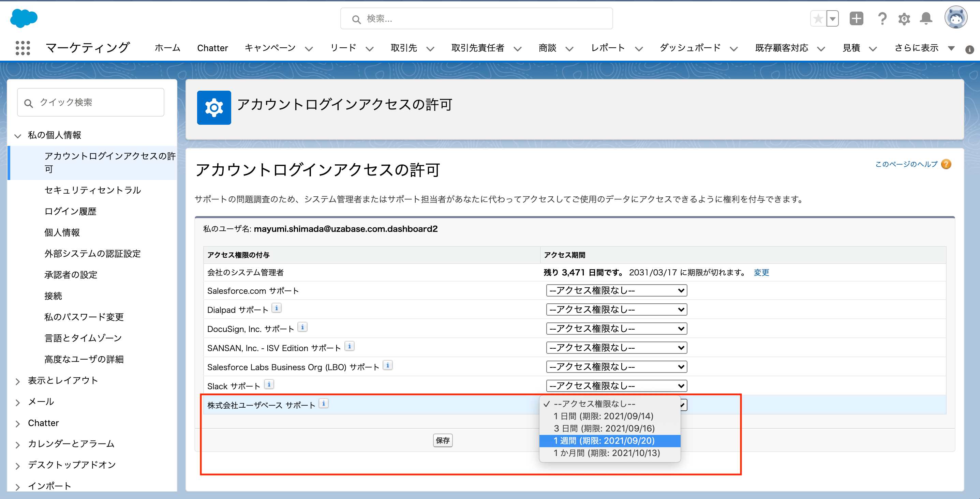
Task: Open the notifications bell
Action: point(925,18)
